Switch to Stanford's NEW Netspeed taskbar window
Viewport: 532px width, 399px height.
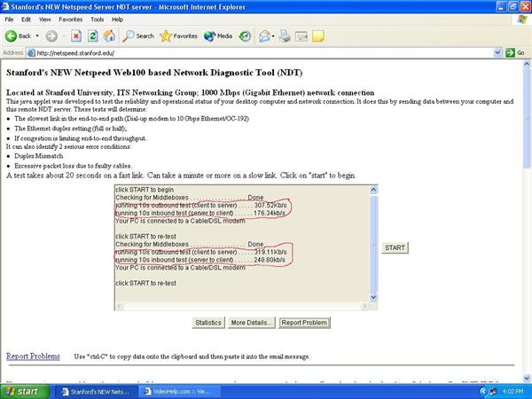coord(96,392)
